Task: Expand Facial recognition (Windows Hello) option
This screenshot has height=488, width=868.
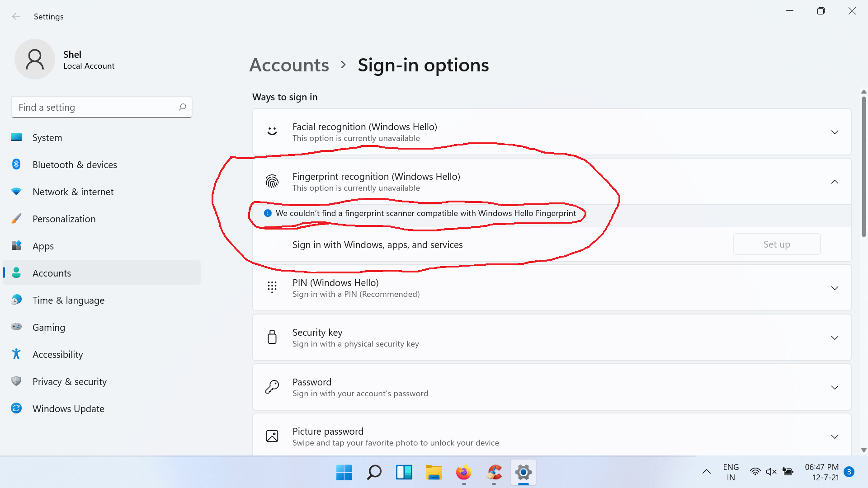Action: click(835, 132)
